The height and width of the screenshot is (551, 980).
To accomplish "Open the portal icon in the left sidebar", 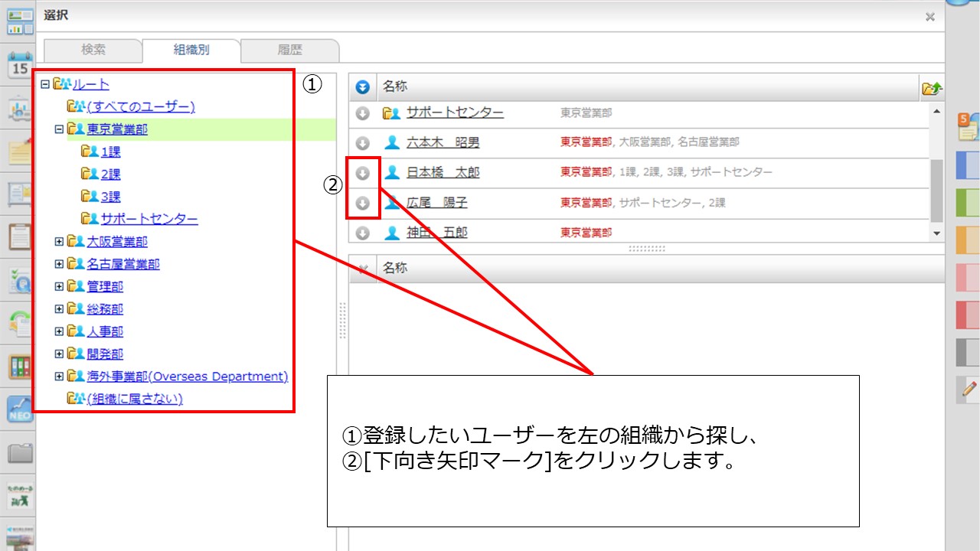I will (20, 21).
